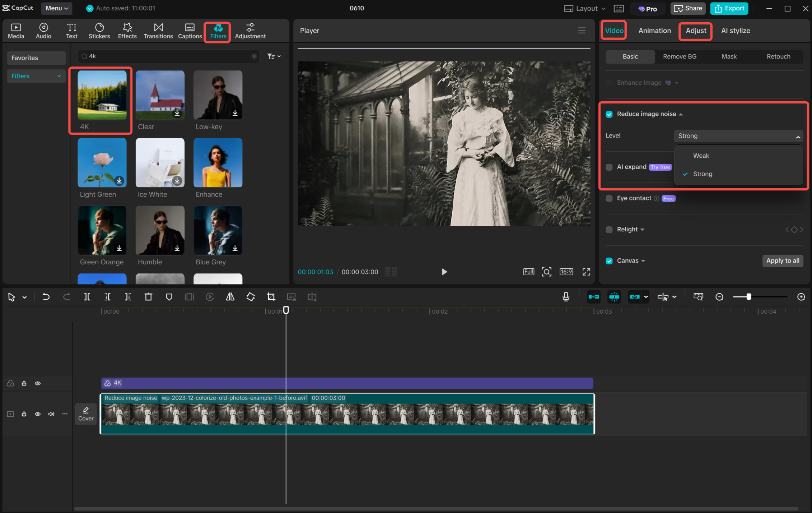Uncheck the Reduce image noise option
The image size is (812, 513).
pyautogui.click(x=609, y=114)
